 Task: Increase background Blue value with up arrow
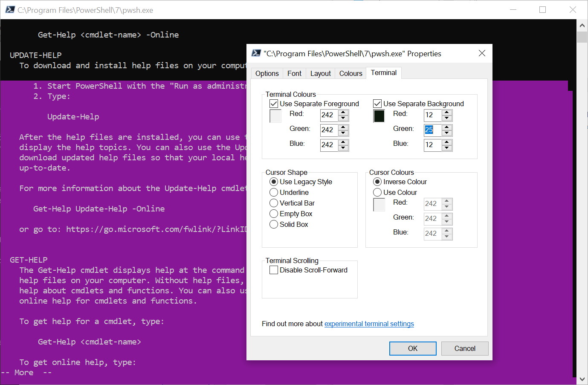(447, 142)
